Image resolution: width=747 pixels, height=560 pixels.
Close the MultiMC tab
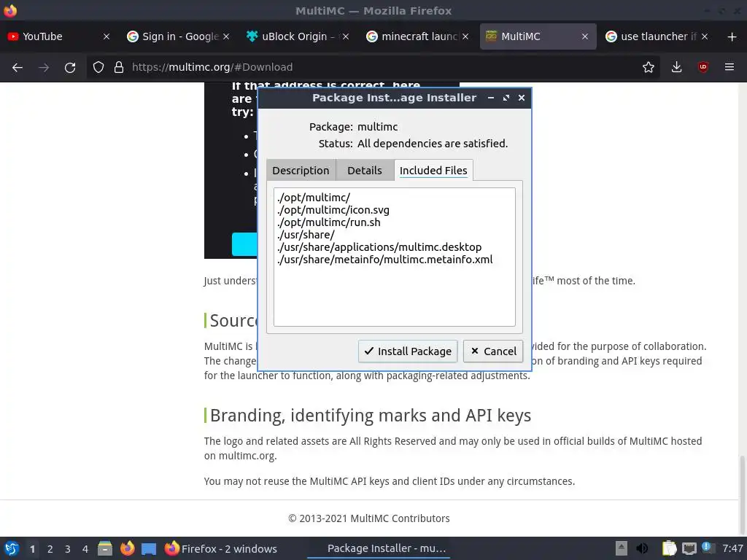coord(585,36)
